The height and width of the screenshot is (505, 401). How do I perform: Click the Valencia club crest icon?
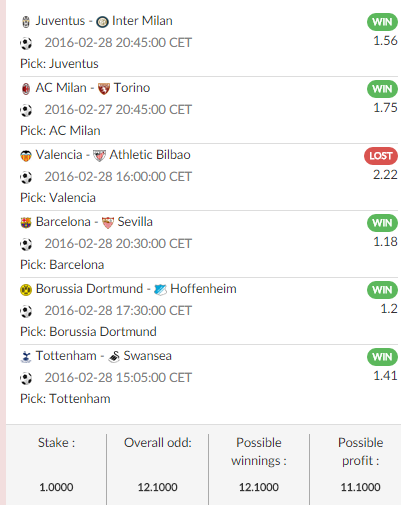[x=26, y=156]
